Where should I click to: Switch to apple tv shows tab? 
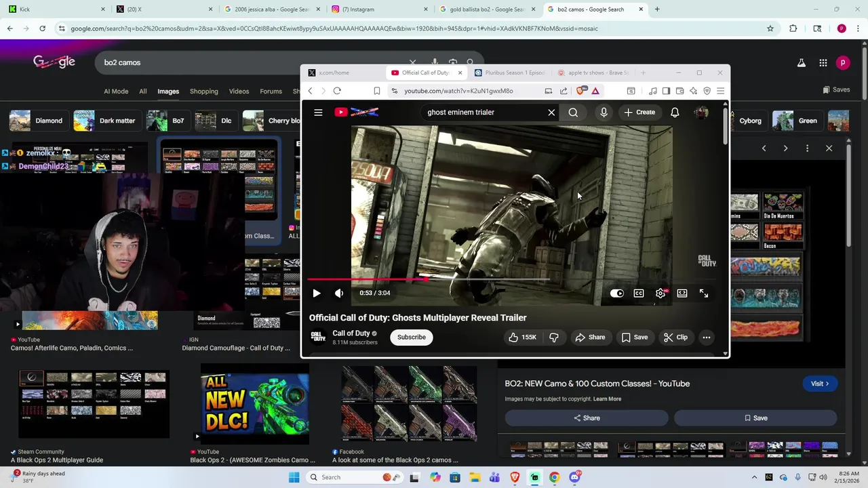[x=593, y=73]
